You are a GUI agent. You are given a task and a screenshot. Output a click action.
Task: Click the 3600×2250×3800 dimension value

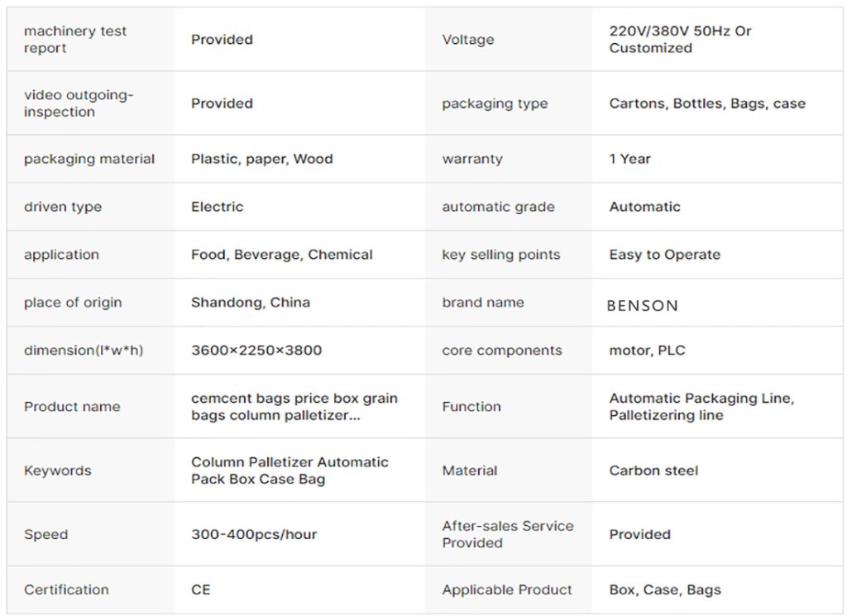[256, 350]
